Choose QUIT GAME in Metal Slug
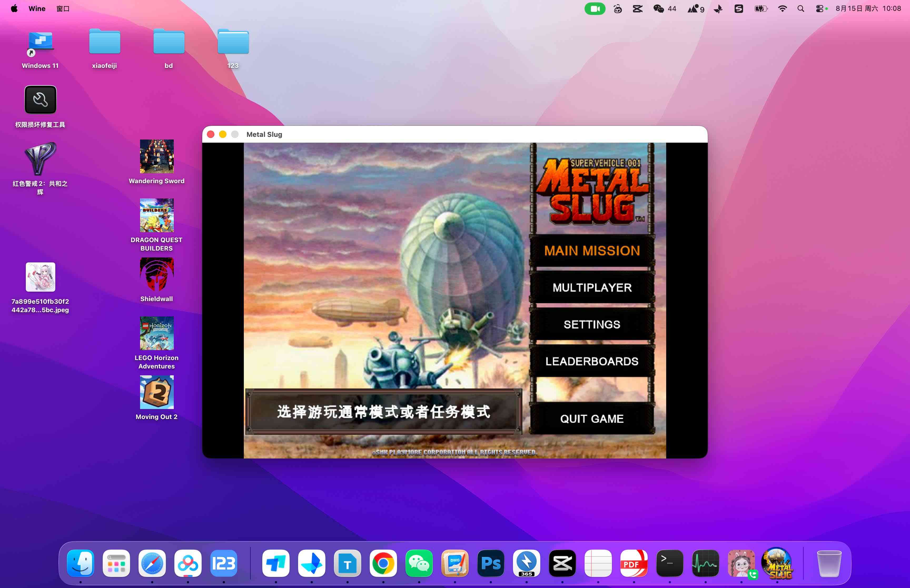The height and width of the screenshot is (588, 910). 592,419
